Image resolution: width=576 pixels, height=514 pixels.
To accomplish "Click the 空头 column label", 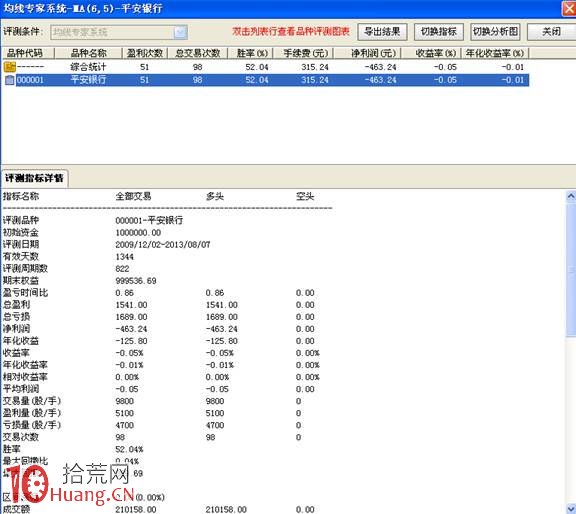I will tap(305, 197).
